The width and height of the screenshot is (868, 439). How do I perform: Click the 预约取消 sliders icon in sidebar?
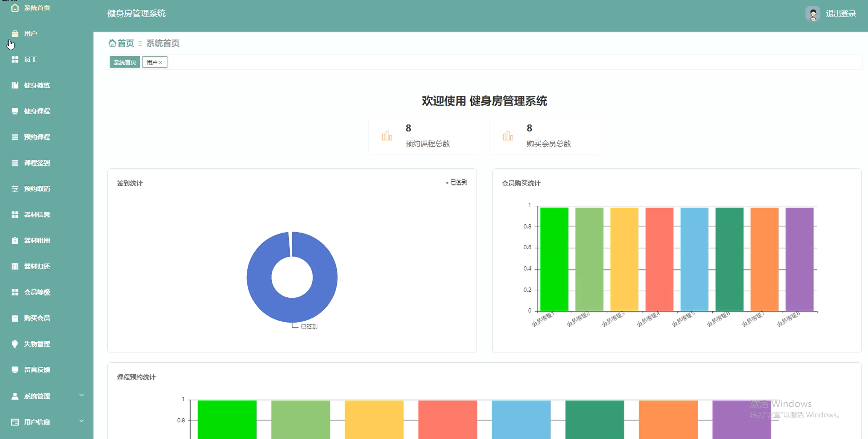[x=15, y=188]
